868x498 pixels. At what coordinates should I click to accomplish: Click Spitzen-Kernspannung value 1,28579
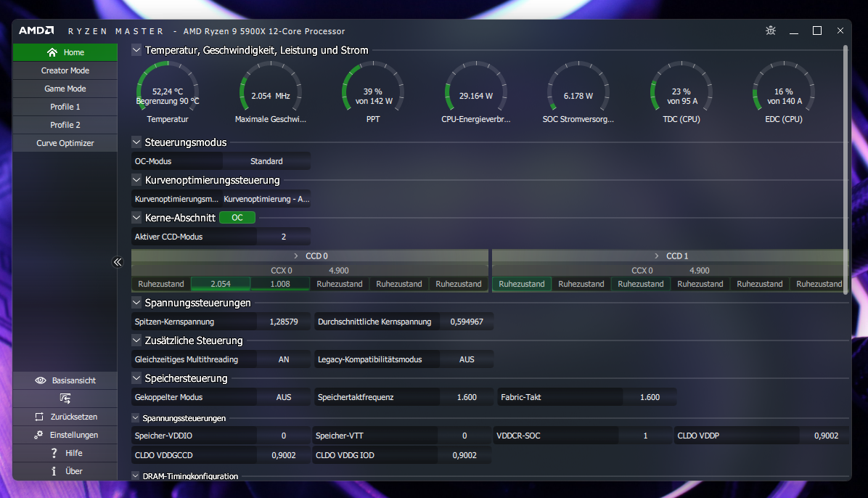click(284, 322)
